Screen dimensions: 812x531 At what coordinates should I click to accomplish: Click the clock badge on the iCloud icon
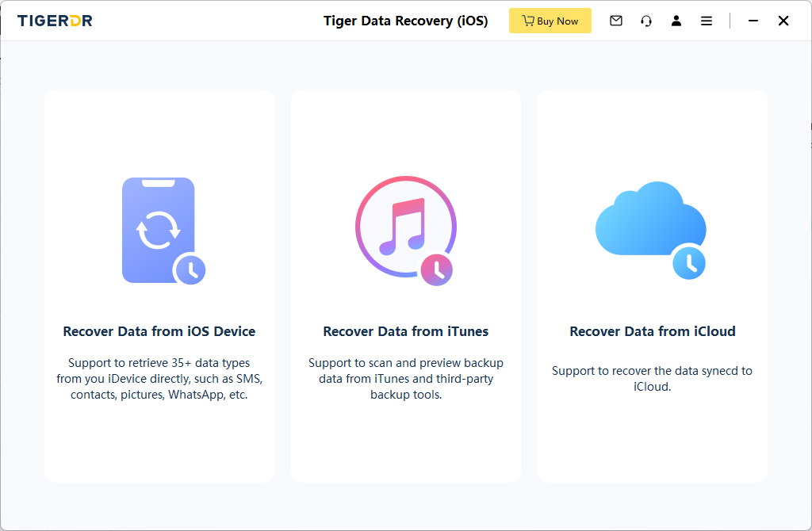[x=688, y=263]
